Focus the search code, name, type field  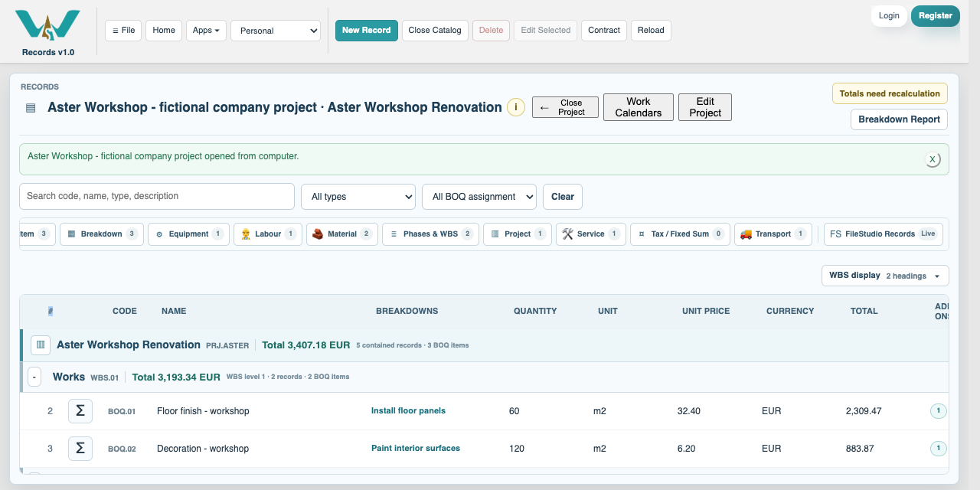click(x=157, y=196)
